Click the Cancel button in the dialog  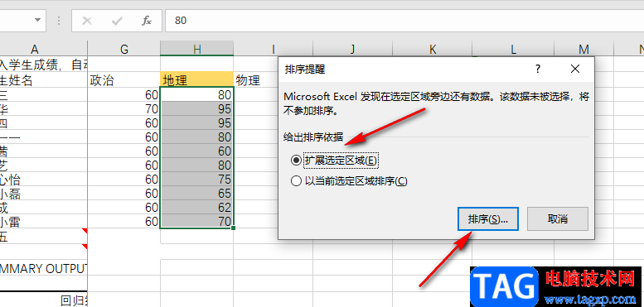point(557,219)
